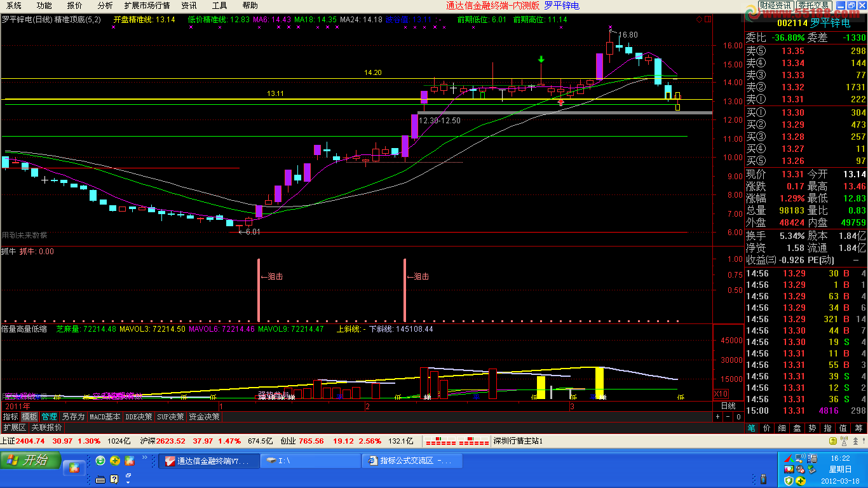
Task: Click the USB device icon on taskbar
Action: (764, 479)
